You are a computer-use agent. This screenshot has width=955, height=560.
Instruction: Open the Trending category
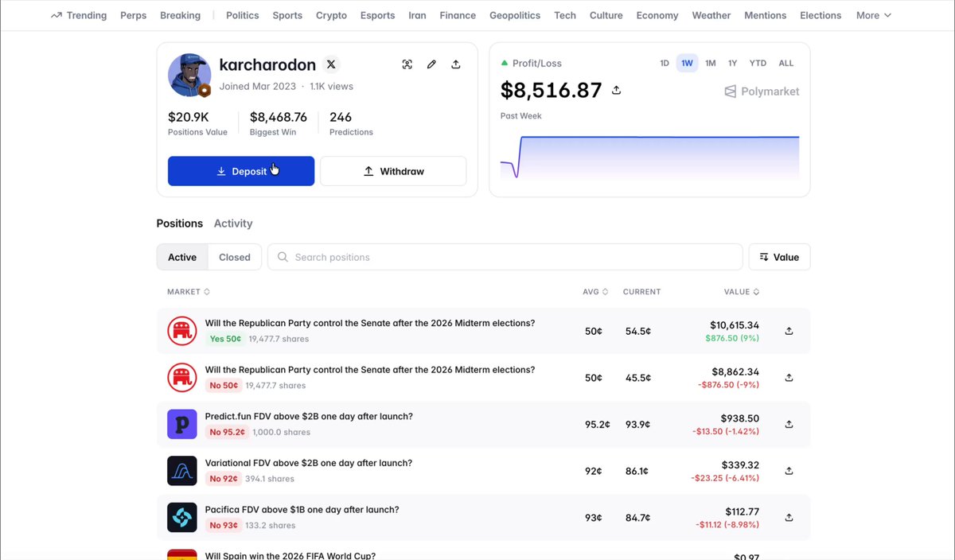click(78, 15)
